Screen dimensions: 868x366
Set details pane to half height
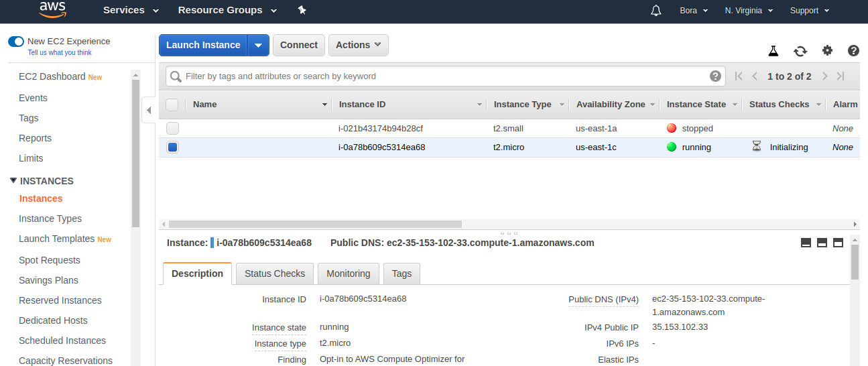822,243
